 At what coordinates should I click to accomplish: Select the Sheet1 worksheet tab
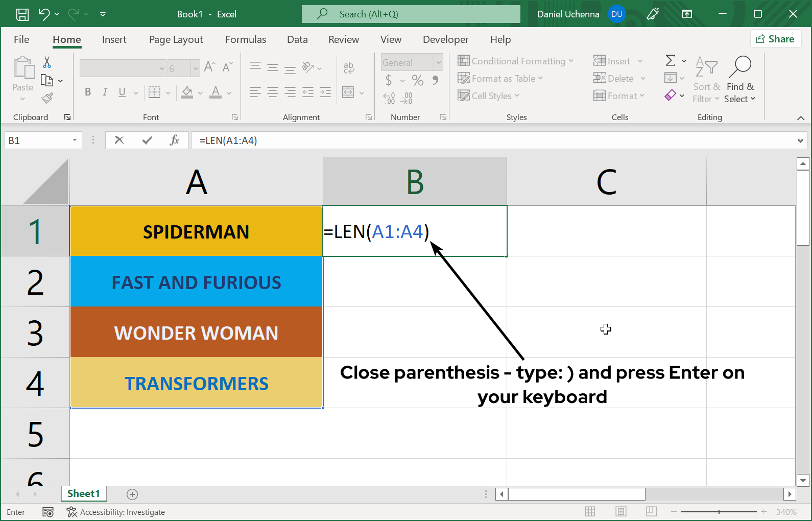(x=83, y=493)
